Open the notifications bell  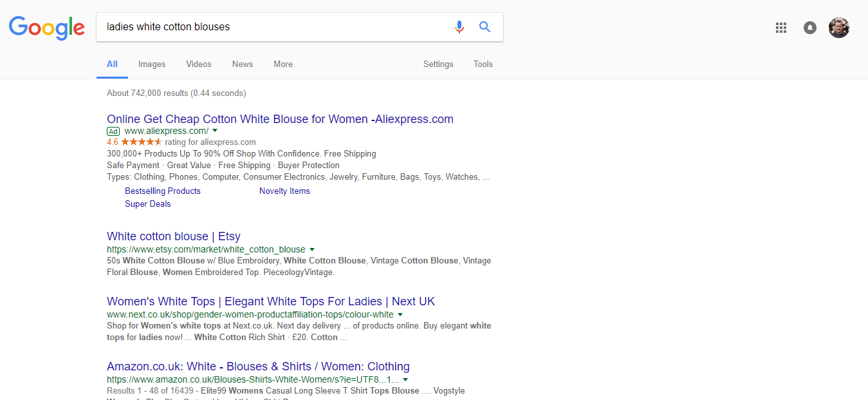click(810, 28)
